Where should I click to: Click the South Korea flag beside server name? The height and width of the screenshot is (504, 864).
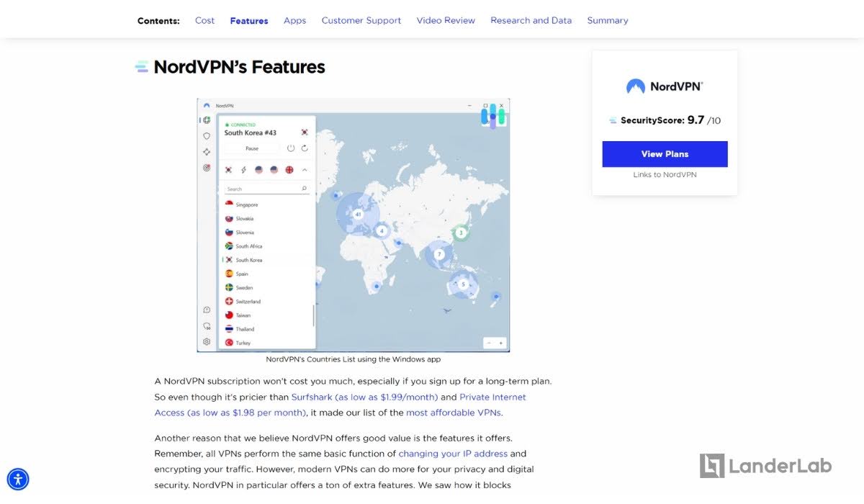305,132
